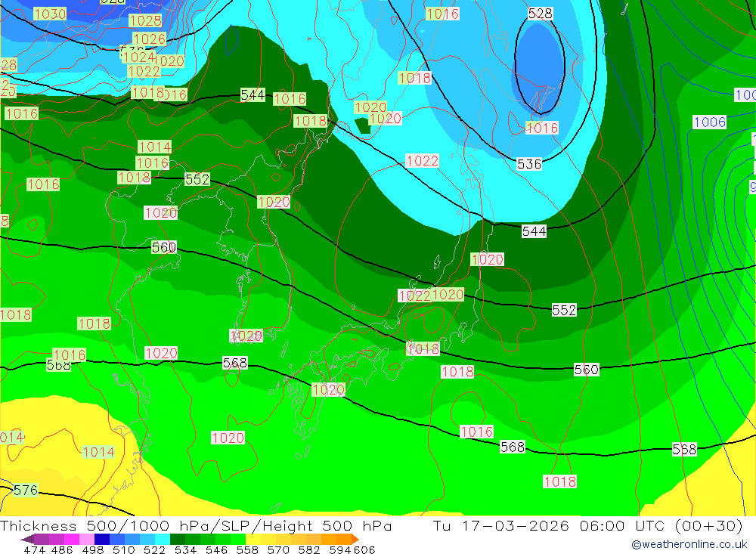Image resolution: width=756 pixels, height=554 pixels.
Task: Click the "522" legend scale value
Action: tap(154, 549)
